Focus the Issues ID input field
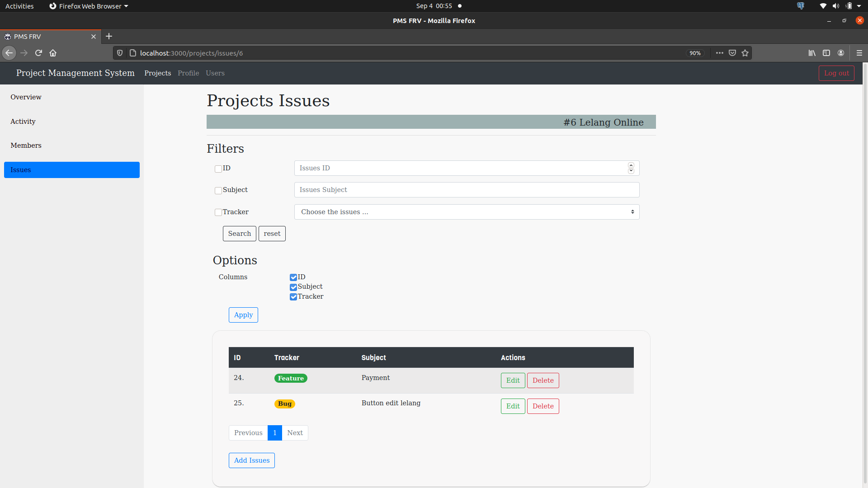The image size is (868, 488). [467, 168]
